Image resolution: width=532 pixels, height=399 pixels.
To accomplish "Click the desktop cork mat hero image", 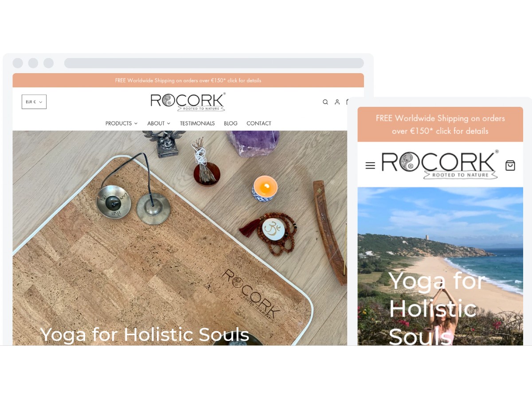I will pyautogui.click(x=180, y=238).
